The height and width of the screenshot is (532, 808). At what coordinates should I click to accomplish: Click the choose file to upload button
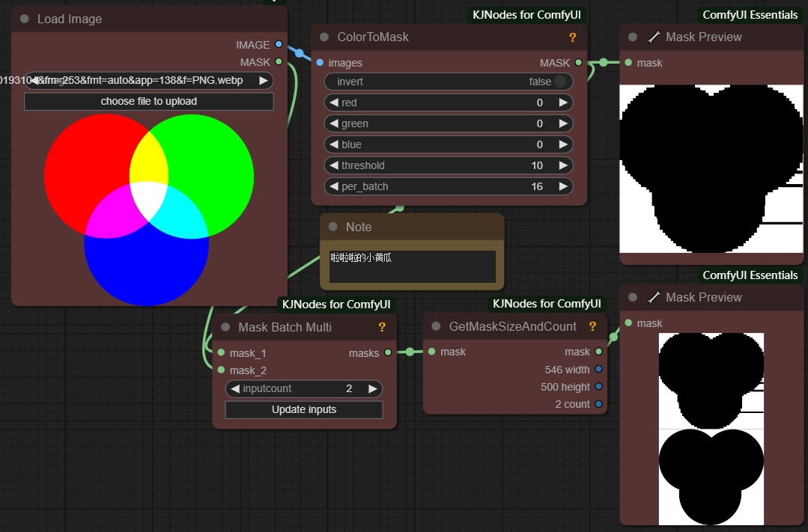point(149,102)
